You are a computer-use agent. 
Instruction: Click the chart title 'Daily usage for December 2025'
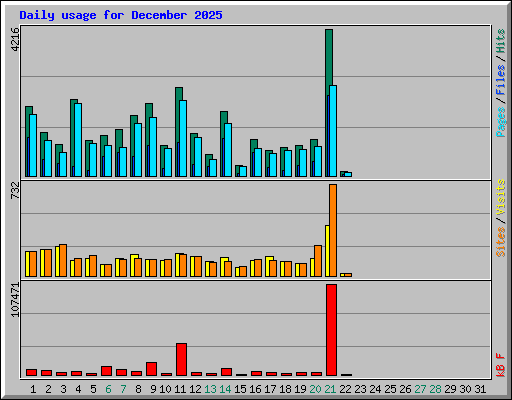(x=121, y=15)
